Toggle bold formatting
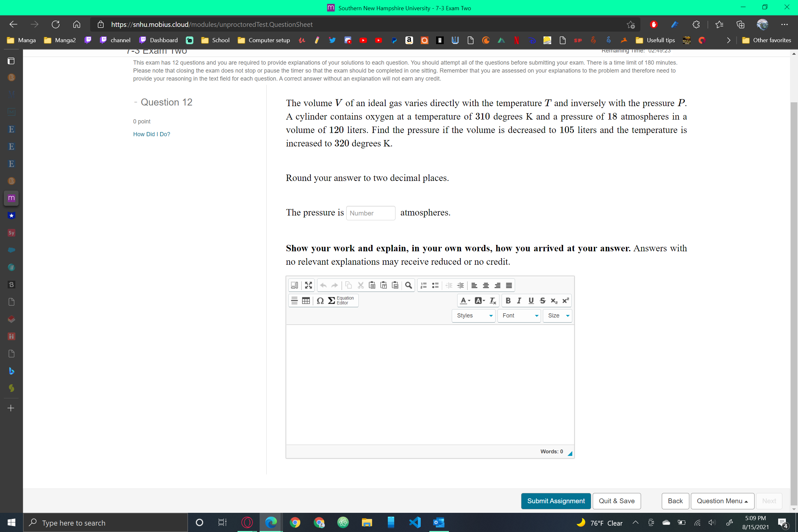This screenshot has width=798, height=532. (508, 300)
